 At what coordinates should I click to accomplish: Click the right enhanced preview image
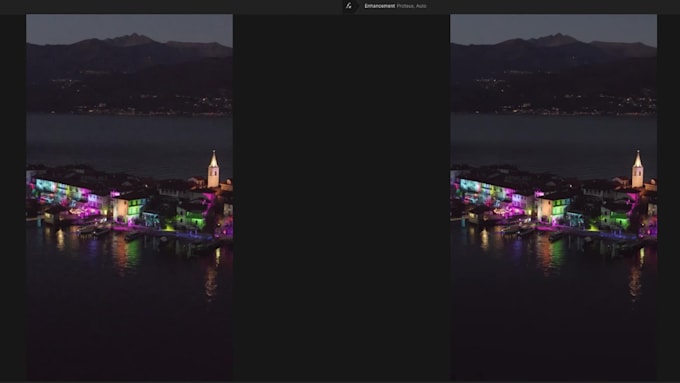pyautogui.click(x=553, y=197)
